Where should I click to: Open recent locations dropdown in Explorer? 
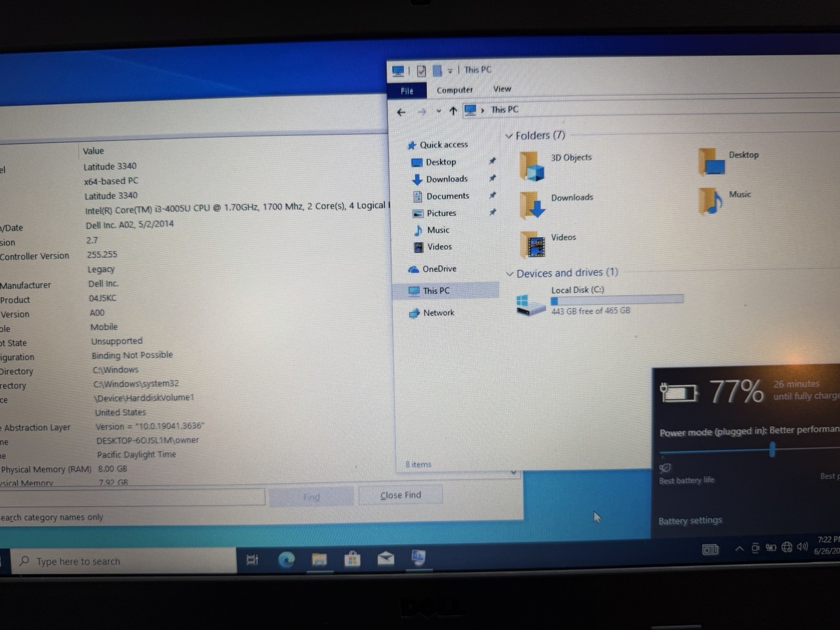pos(438,111)
